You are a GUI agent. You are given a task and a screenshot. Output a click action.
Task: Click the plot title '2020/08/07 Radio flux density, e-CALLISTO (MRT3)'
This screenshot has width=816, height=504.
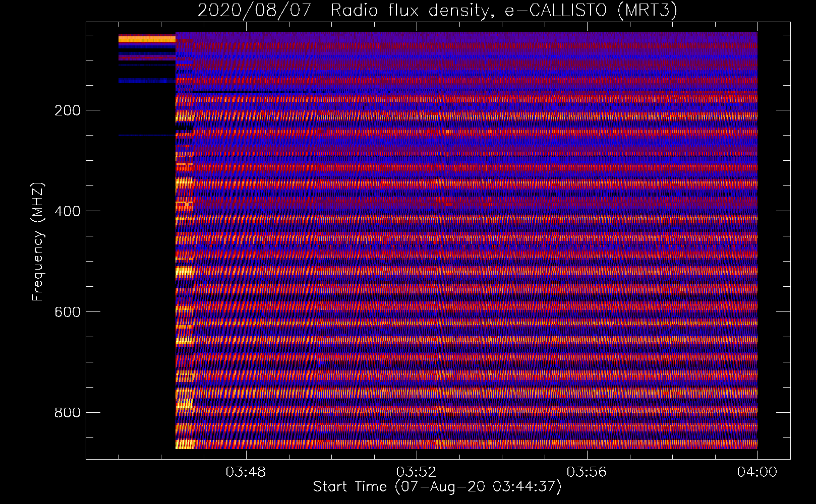coord(437,10)
